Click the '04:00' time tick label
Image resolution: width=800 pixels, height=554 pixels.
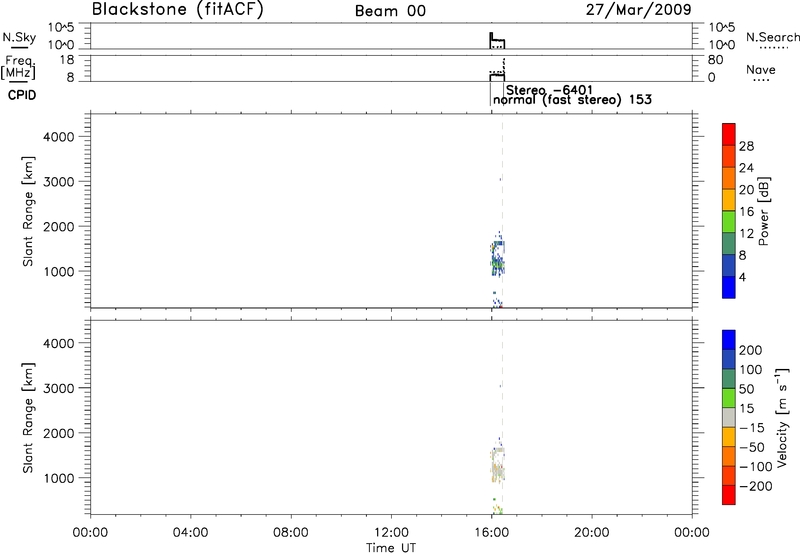[x=190, y=533]
